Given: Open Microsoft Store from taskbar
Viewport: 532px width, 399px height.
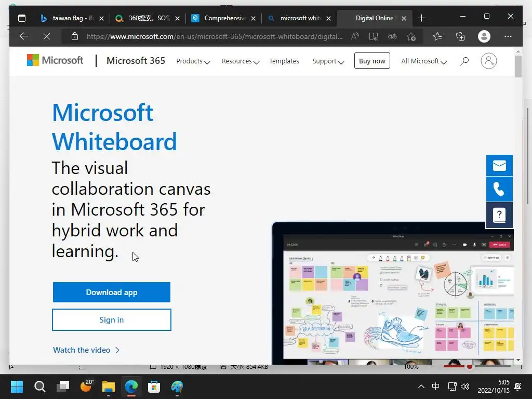Looking at the screenshot, I should pos(154,387).
